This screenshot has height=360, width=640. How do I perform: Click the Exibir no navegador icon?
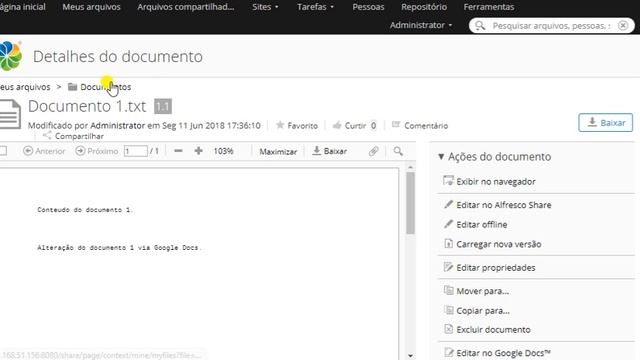(x=448, y=181)
